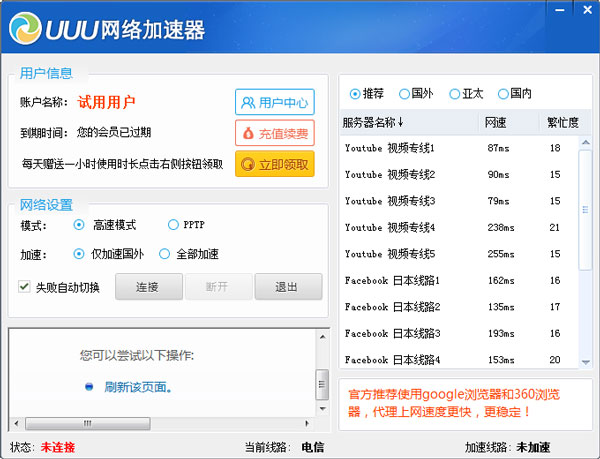This screenshot has height=459, width=600.
Task: Select Youtube 视频专线1 server
Action: (x=459, y=148)
